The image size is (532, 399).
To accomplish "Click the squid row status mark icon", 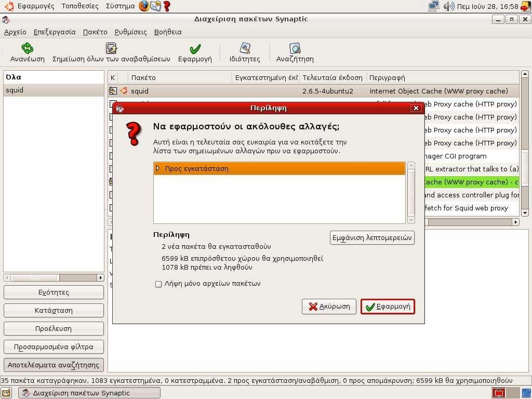I will coord(113,91).
